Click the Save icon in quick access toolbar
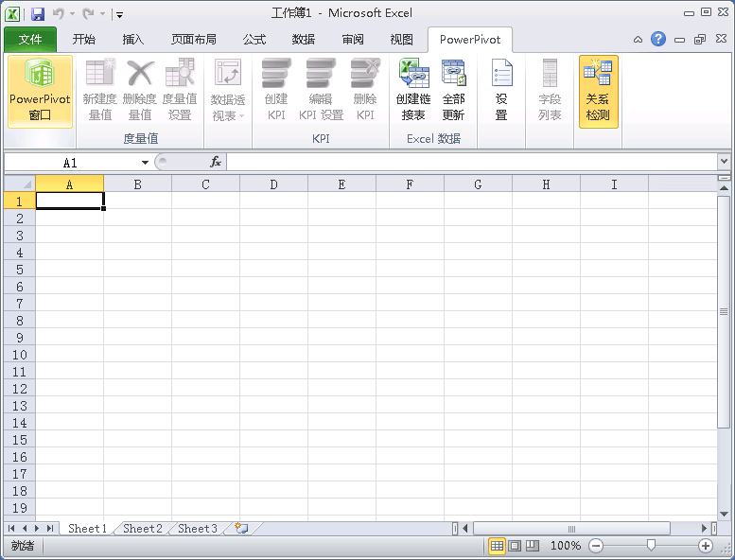This screenshot has height=560, width=735. pyautogui.click(x=38, y=14)
